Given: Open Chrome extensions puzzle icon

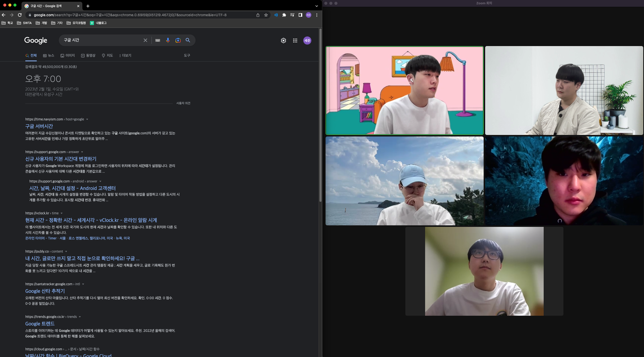Looking at the screenshot, I should coord(284,15).
